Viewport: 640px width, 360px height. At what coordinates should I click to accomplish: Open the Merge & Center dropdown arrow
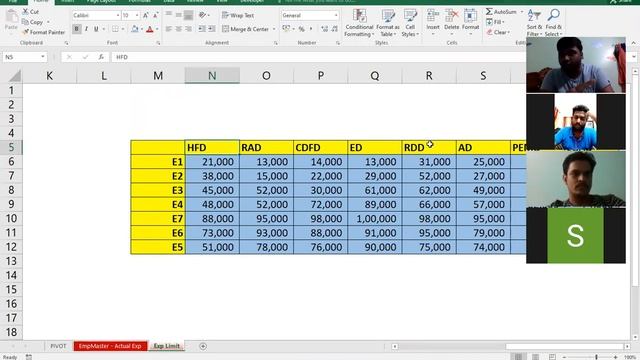tap(274, 29)
